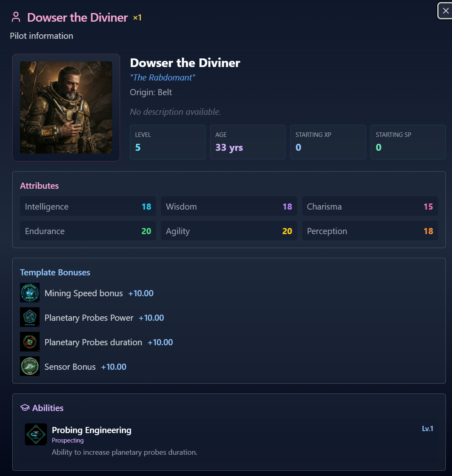Click the 'Mining Speed bonus' label
Image resolution: width=452 pixels, height=476 pixels.
[84, 293]
